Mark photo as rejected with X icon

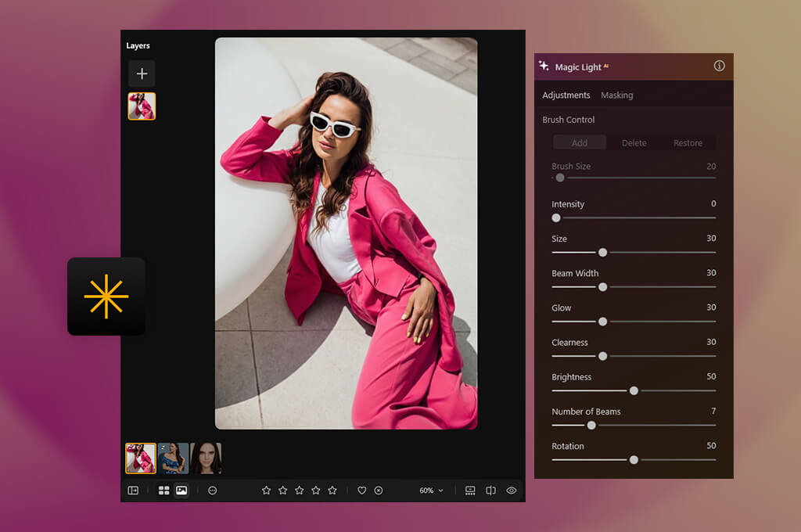tap(379, 491)
